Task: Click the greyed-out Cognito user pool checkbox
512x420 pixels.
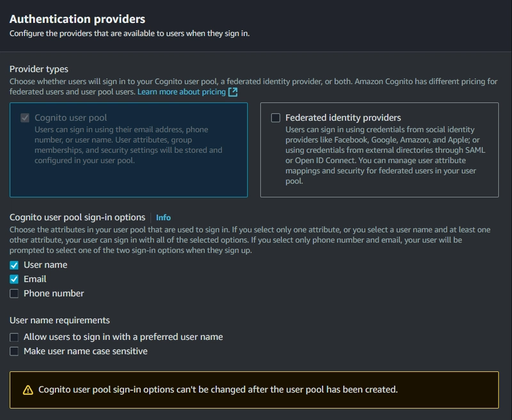Action: [x=25, y=118]
